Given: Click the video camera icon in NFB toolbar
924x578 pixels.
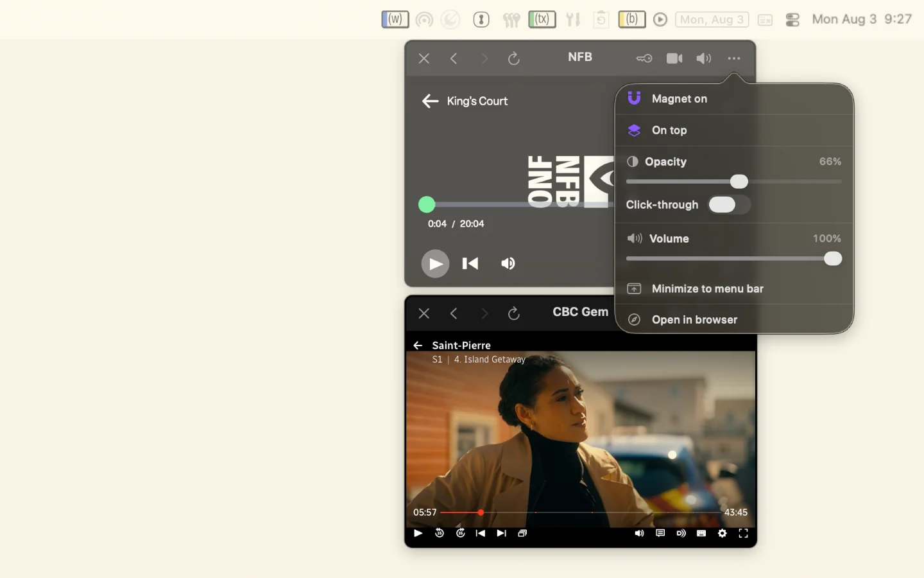Looking at the screenshot, I should pos(674,58).
